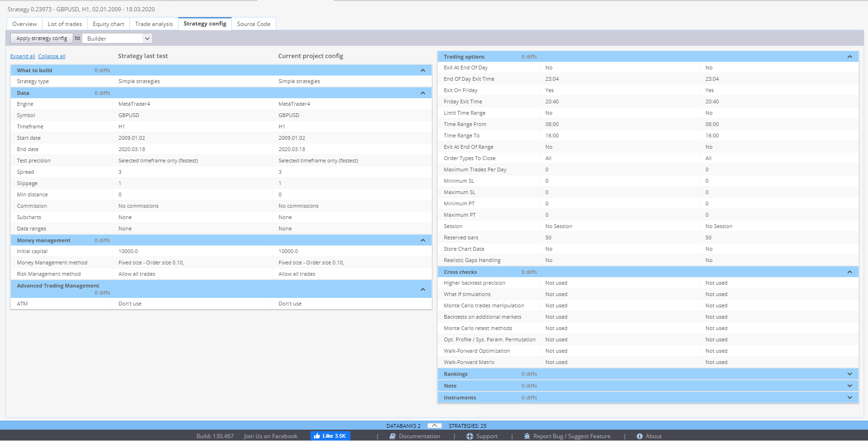The height and width of the screenshot is (441, 868).
Task: Open the Equity chart tab
Action: (109, 24)
